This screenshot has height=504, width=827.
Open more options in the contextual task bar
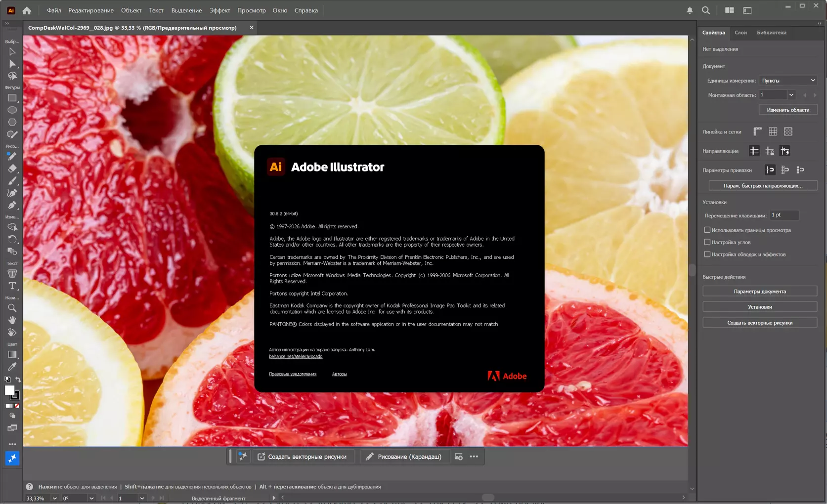(x=474, y=457)
